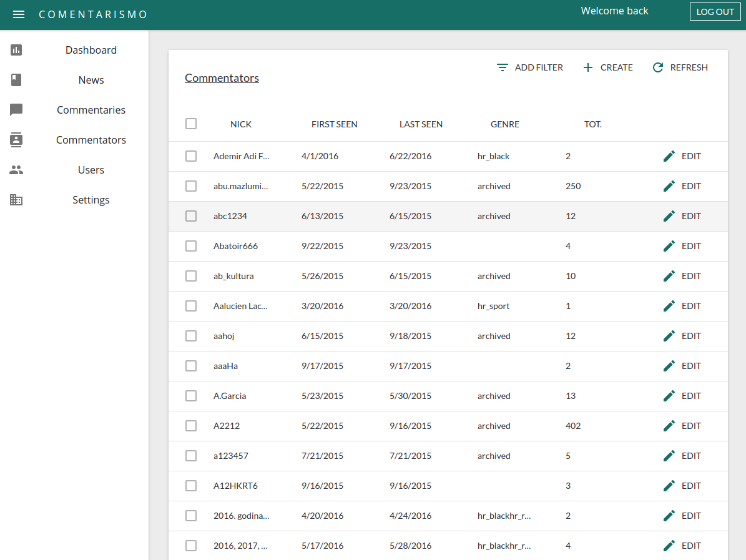Click the Dashboard chart icon in sidebar
Image resolution: width=746 pixels, height=560 pixels.
(16, 50)
